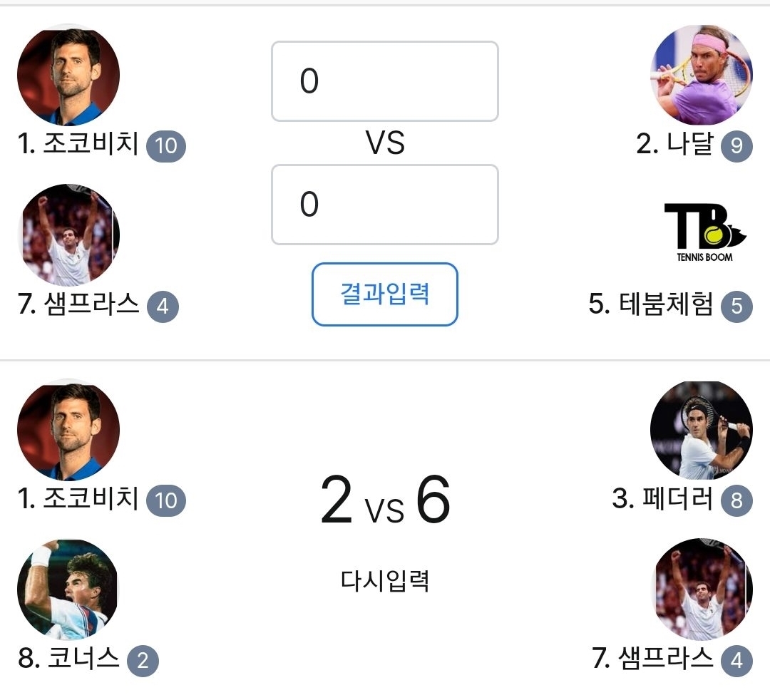Tap the 8. 코너스 player name
Viewport: 770px width, 700px height.
point(69,659)
